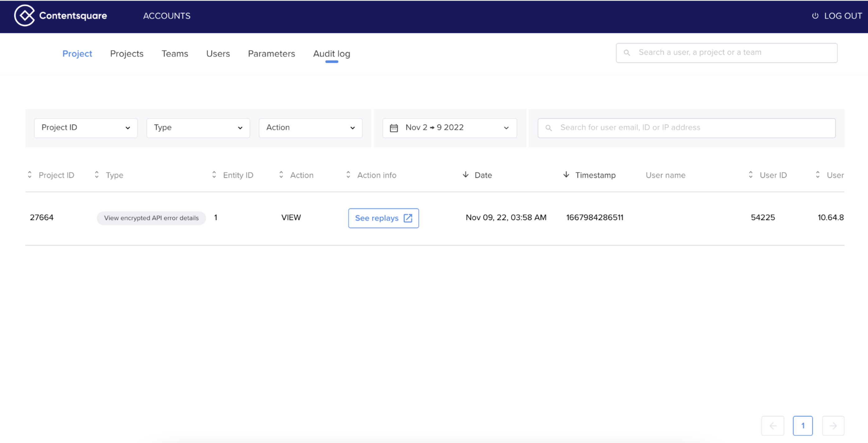
Task: Click View encrypted API error details
Action: pos(151,218)
